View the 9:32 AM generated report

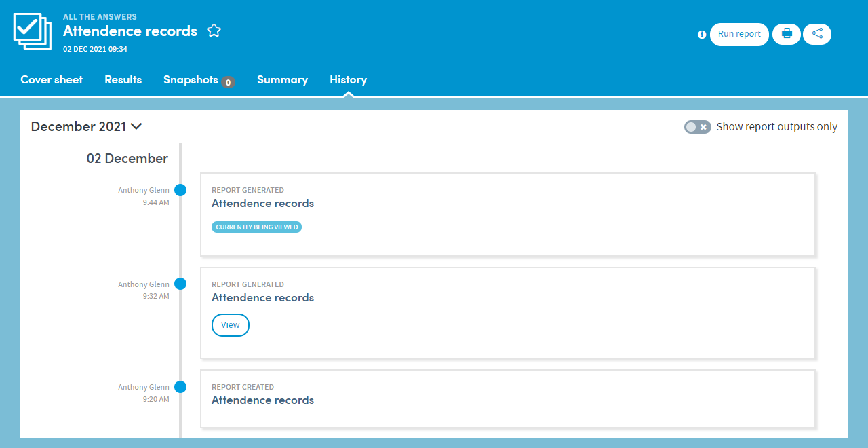[231, 325]
